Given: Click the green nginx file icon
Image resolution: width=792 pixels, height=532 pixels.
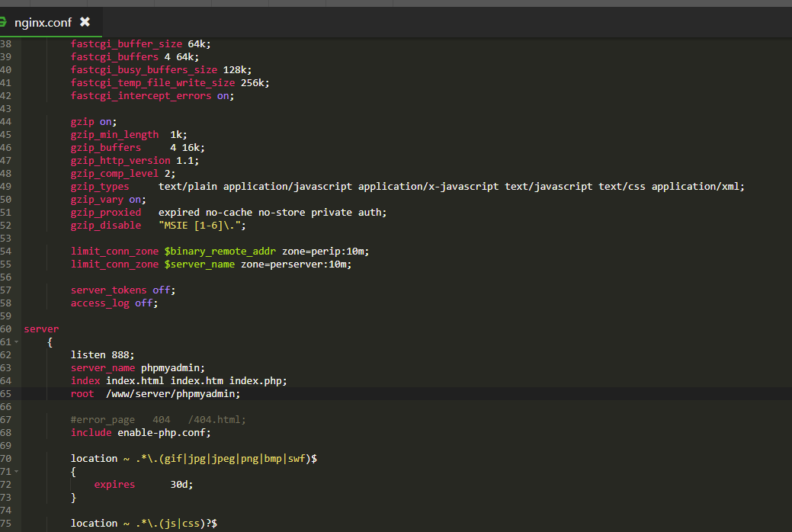Looking at the screenshot, I should click(3, 22).
